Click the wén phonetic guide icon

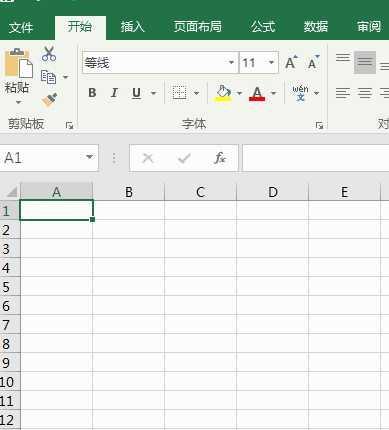click(300, 93)
